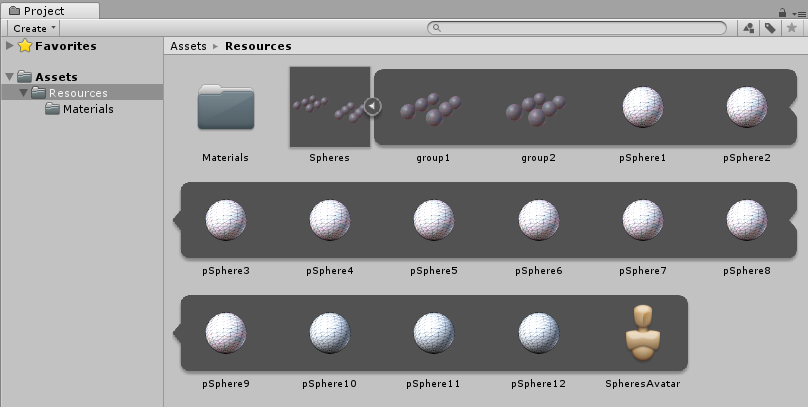Click Resources in the breadcrumb path
Screen dimensions: 808x407
pyautogui.click(x=258, y=46)
